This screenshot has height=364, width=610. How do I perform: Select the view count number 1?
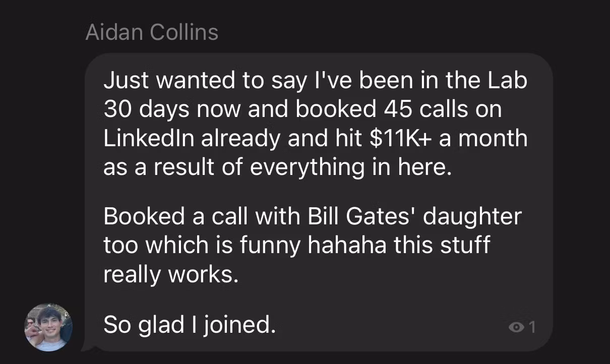[x=531, y=328]
